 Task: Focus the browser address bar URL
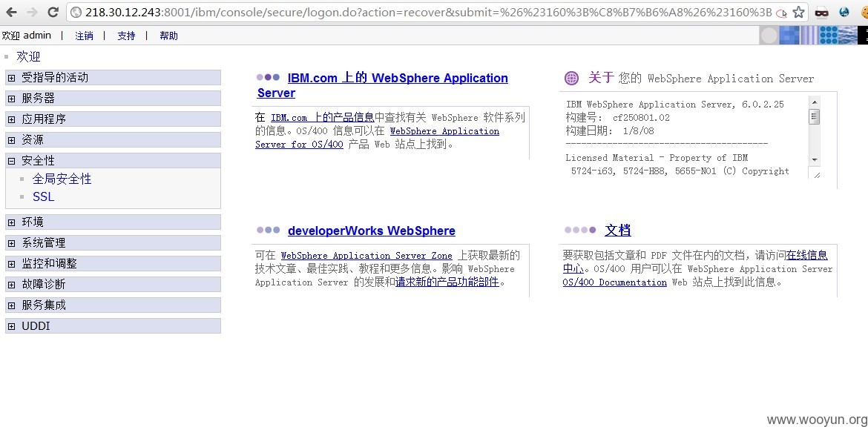428,12
